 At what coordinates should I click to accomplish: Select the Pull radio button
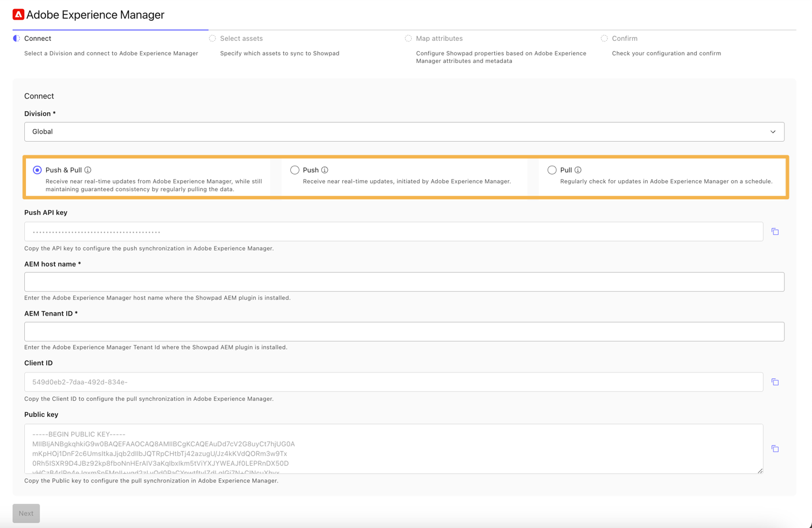pos(552,170)
